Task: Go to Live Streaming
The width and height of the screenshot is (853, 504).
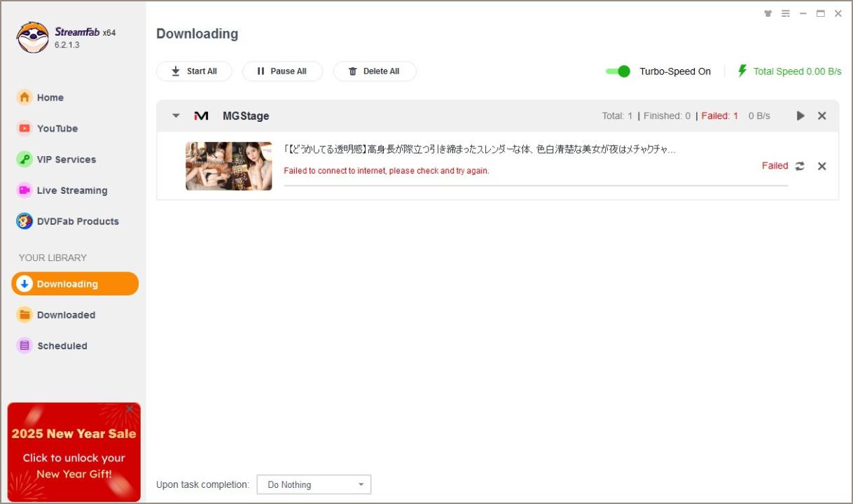Action: pos(62,190)
